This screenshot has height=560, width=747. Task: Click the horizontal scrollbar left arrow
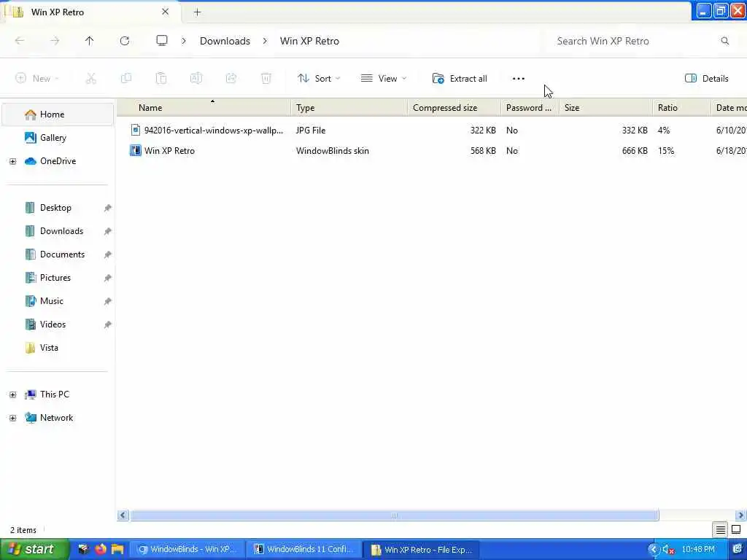(123, 516)
